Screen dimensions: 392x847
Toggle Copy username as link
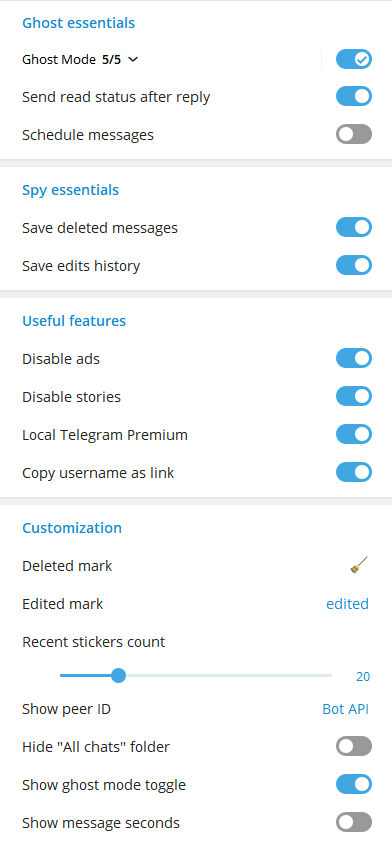click(x=354, y=472)
